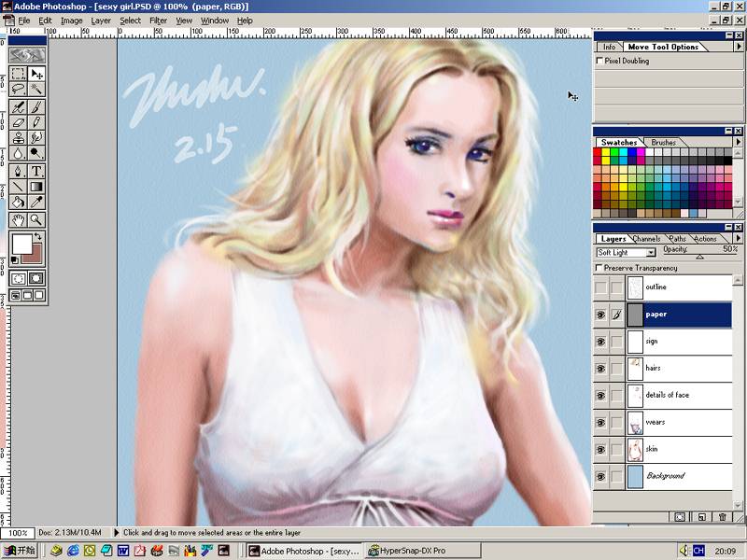Switch to the Info tab
Viewport: 747px width, 560px height.
coord(610,47)
